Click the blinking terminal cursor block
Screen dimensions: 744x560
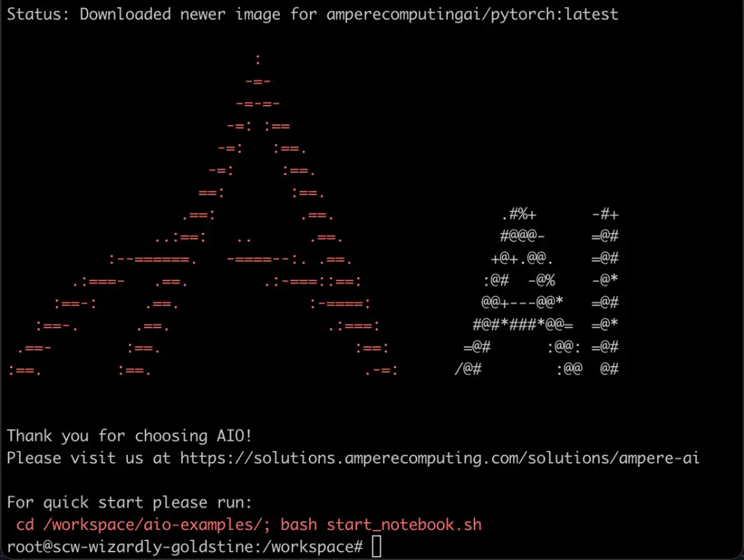click(x=377, y=546)
